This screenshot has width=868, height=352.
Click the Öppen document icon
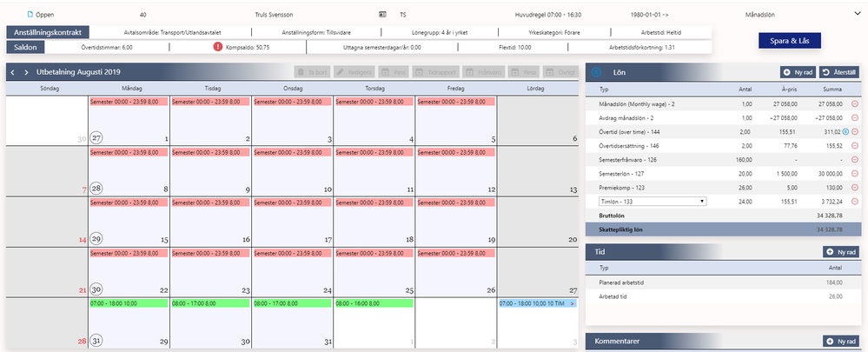(30, 15)
